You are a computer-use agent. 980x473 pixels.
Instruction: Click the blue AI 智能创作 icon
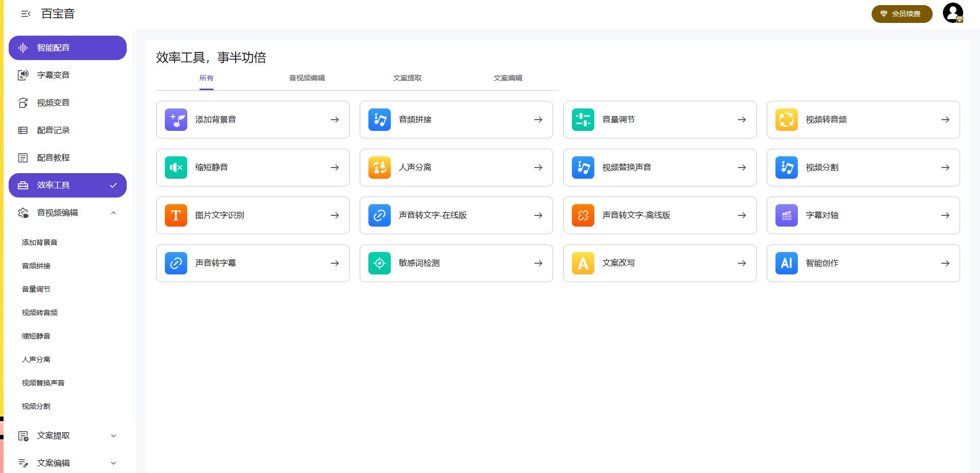pos(786,263)
